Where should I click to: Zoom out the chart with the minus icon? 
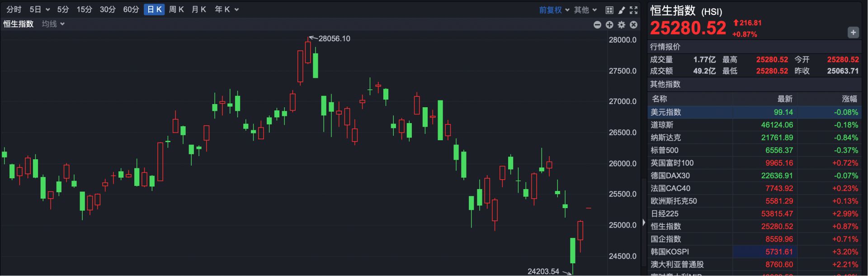point(597,25)
